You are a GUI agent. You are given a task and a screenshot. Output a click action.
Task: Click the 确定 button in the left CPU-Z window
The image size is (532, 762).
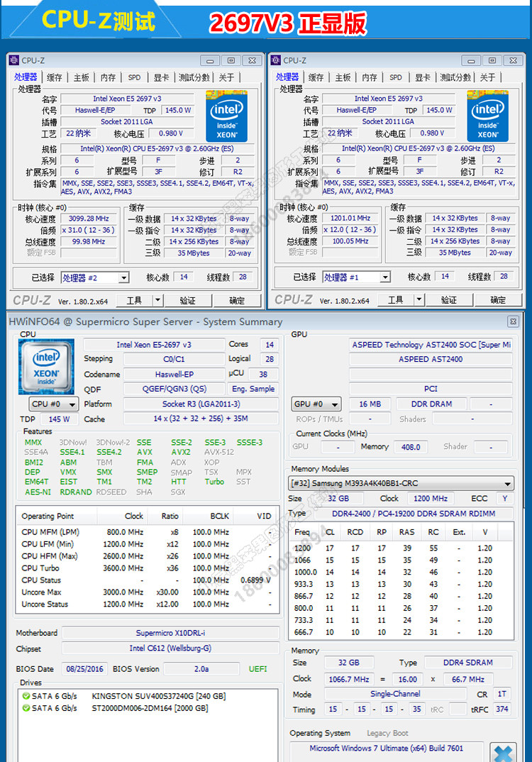[x=237, y=300]
